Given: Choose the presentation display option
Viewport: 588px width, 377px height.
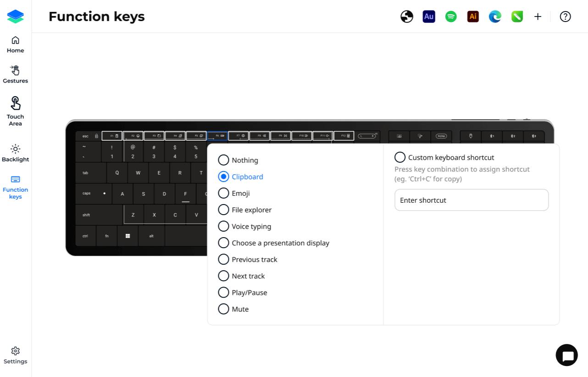Looking at the screenshot, I should (x=274, y=243).
